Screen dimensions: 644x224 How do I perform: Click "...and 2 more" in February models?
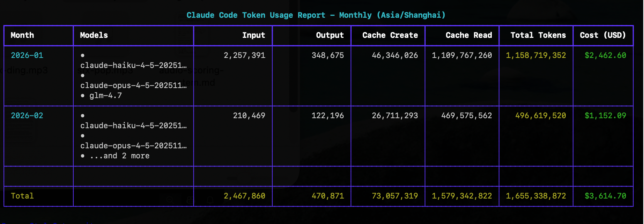(x=120, y=156)
